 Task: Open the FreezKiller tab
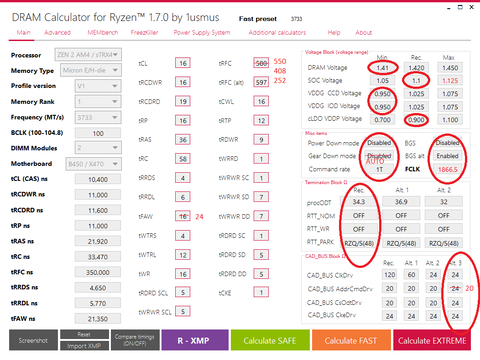(x=144, y=32)
